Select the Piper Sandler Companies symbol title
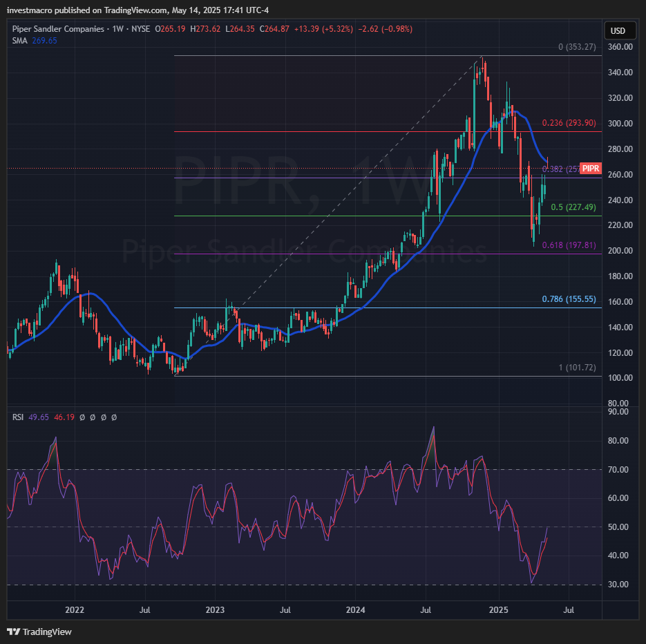 (58, 29)
